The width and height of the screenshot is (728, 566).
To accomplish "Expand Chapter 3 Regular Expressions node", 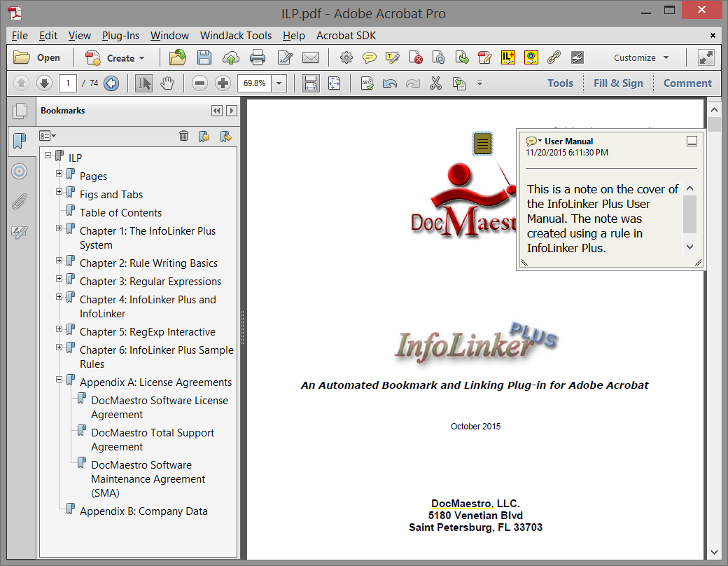I will pyautogui.click(x=59, y=279).
